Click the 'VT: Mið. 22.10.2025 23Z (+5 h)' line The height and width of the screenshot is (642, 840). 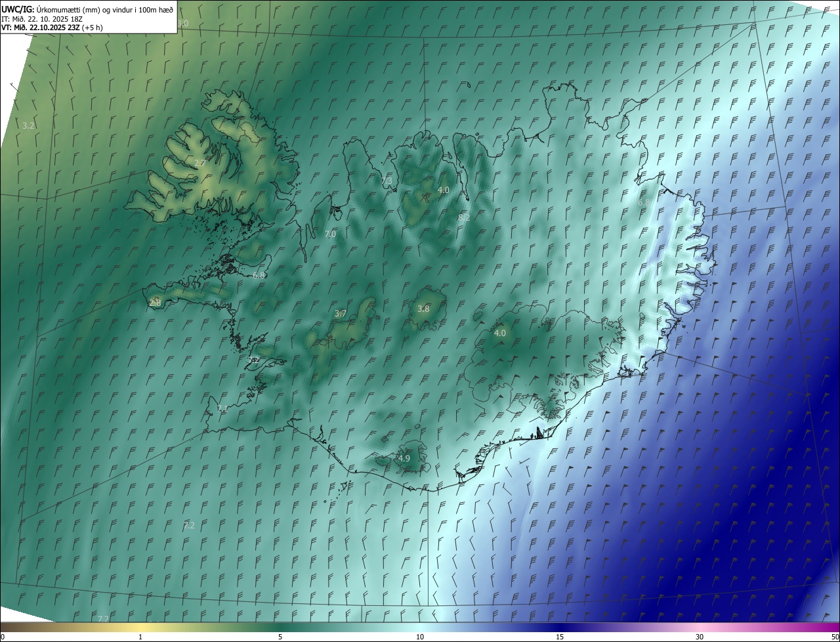pos(52,28)
